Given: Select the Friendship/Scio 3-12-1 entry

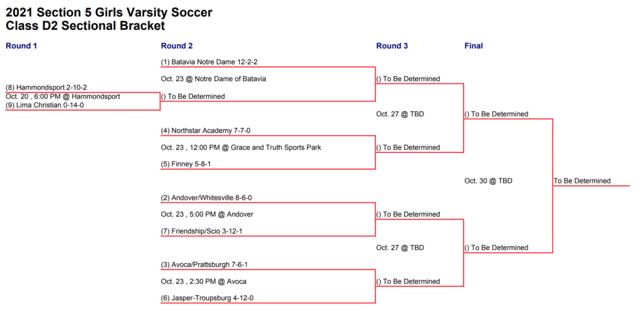Looking at the screenshot, I should coord(202,231).
